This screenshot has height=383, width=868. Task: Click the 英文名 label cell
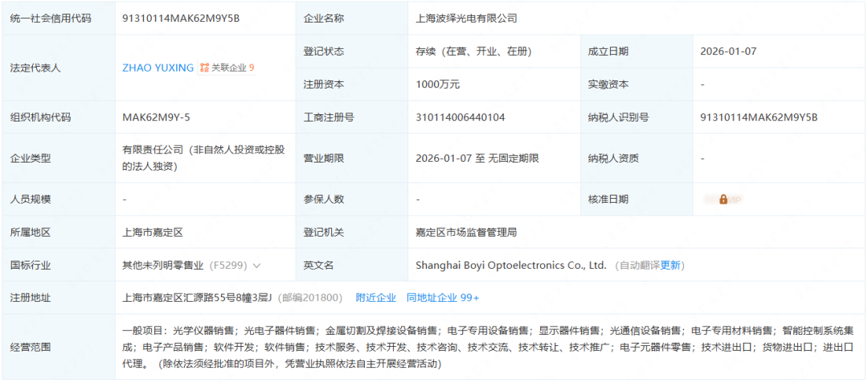click(x=351, y=266)
